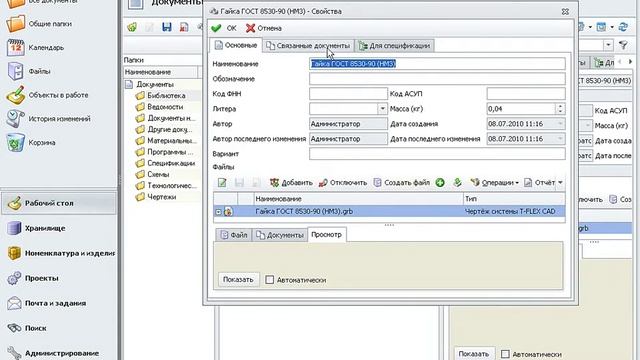Click edit file icon in Файлы toolbar
The image size is (640, 360).
(222, 182)
